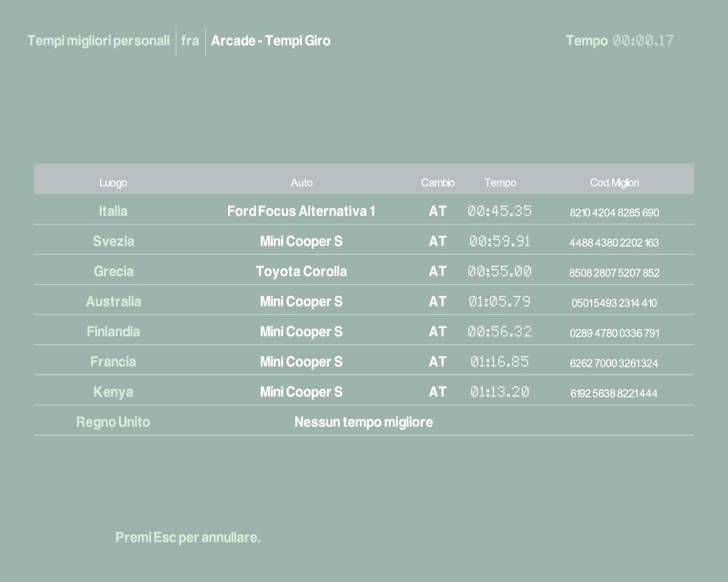This screenshot has width=728, height=582.
Task: Click the Francia location entry
Action: (113, 362)
